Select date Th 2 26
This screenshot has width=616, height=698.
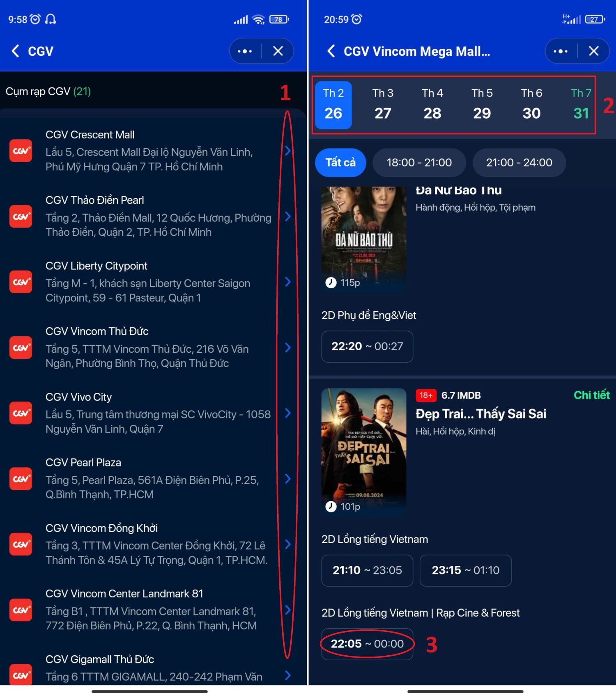(333, 105)
